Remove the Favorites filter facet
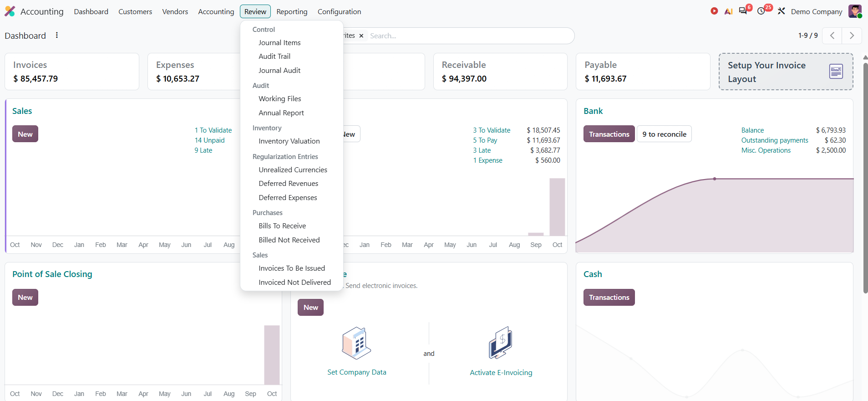This screenshot has width=868, height=401. click(x=361, y=36)
